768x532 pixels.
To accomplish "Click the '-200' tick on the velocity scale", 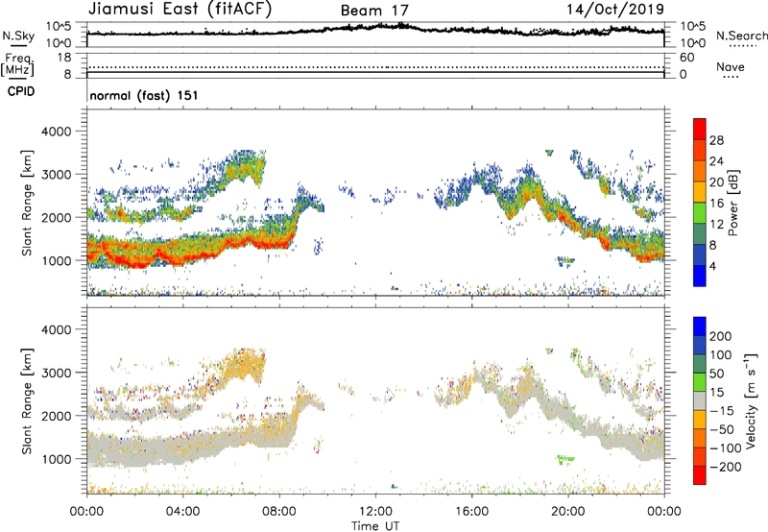I will pyautogui.click(x=726, y=467).
